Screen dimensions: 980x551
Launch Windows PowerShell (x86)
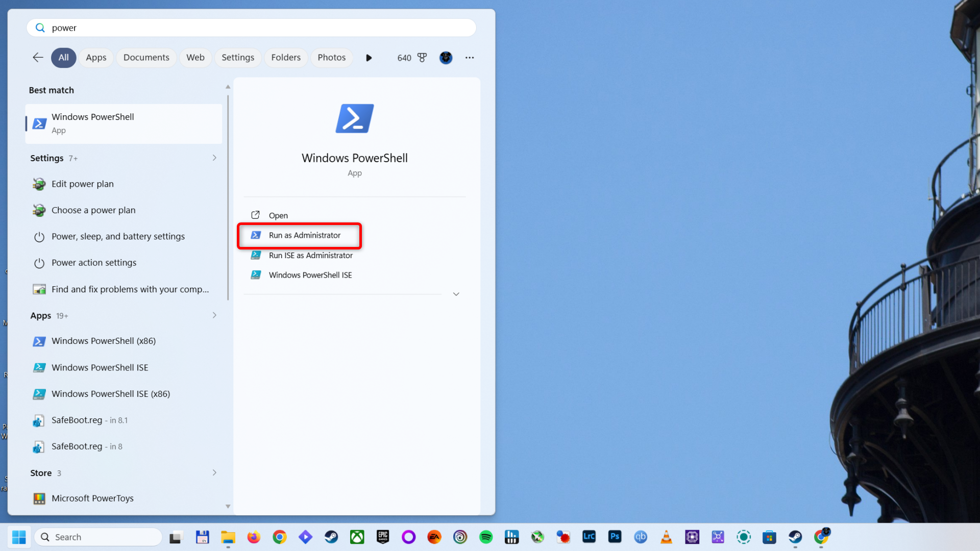coord(124,341)
